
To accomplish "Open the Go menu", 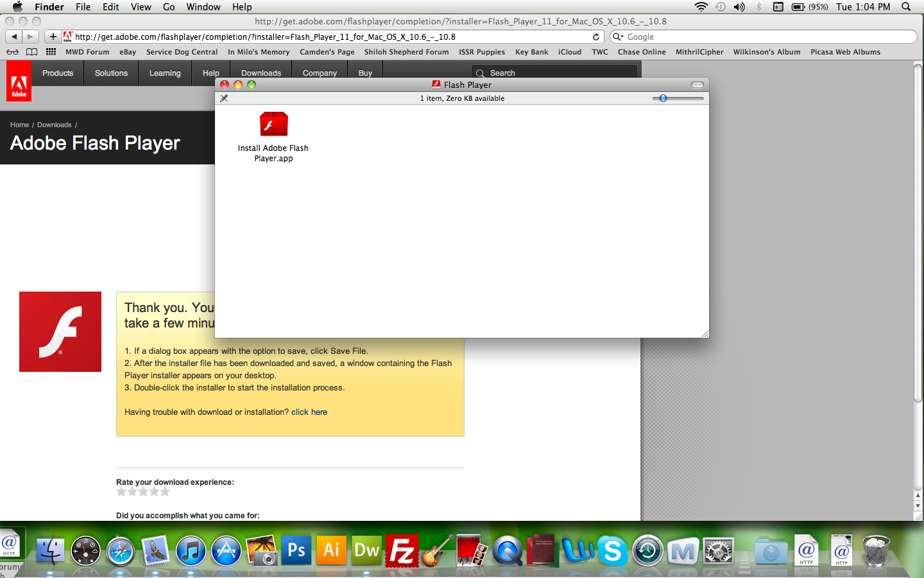I will [169, 6].
